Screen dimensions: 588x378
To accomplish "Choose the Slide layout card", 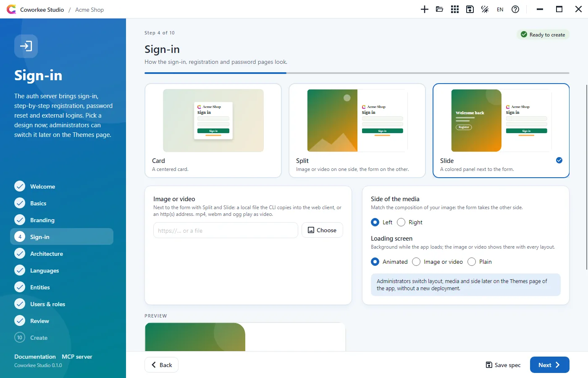I will click(x=501, y=131).
